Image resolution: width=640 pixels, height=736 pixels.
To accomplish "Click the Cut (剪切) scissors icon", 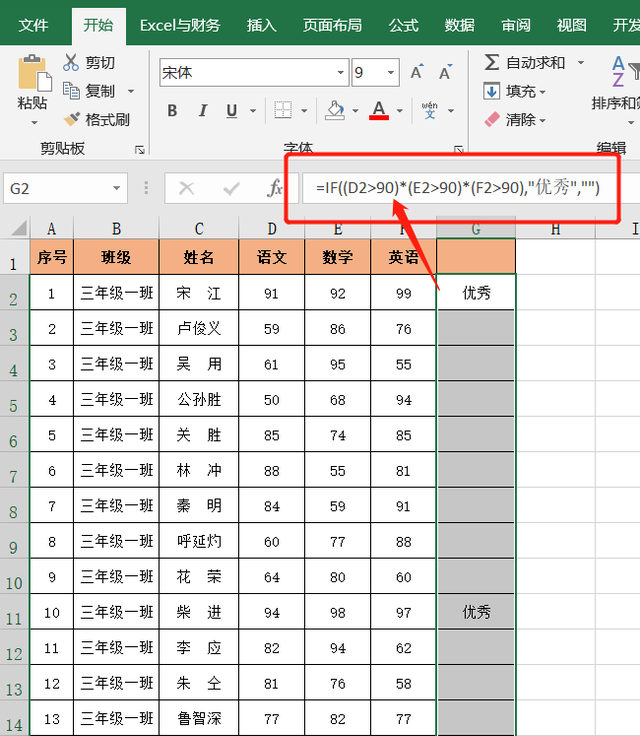I will click(x=71, y=62).
